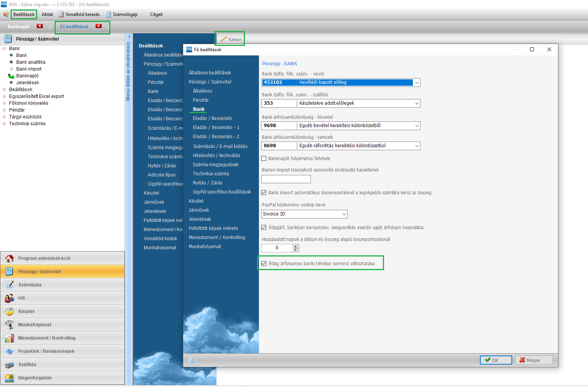The width and height of the screenshot is (588, 387).
Task: Open the Bank árfolyamkülönbség - követel dropdown
Action: (417, 126)
